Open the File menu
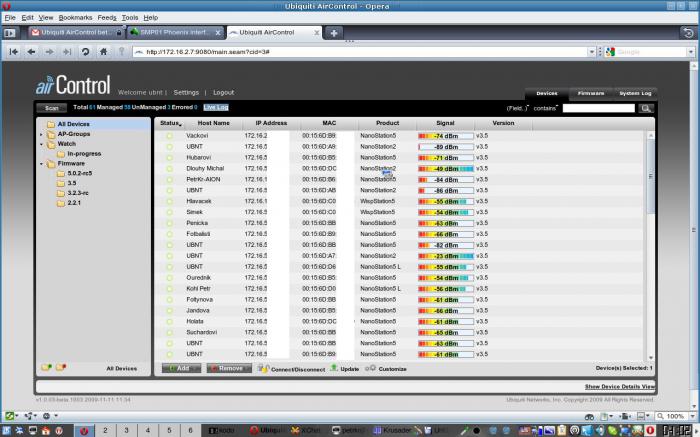Viewport: 700px width, 437px height. [10, 18]
